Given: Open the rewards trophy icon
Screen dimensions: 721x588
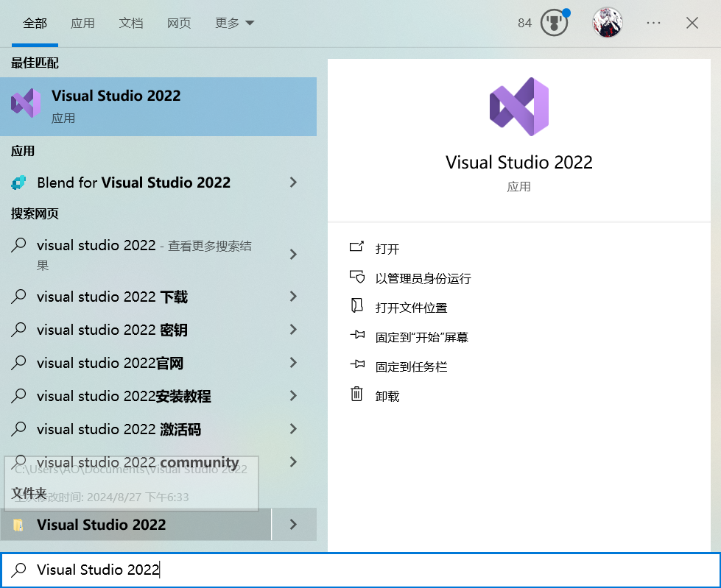Looking at the screenshot, I should tap(554, 23).
